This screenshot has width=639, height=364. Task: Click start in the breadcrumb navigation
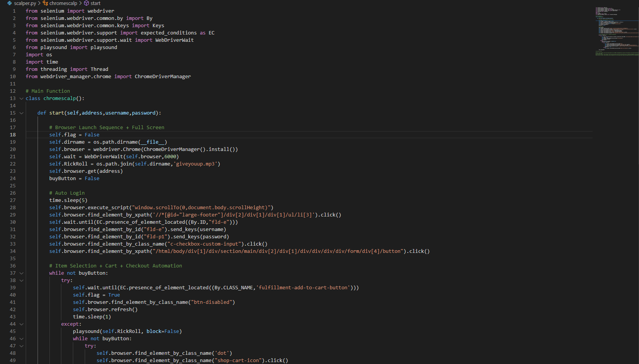click(95, 3)
